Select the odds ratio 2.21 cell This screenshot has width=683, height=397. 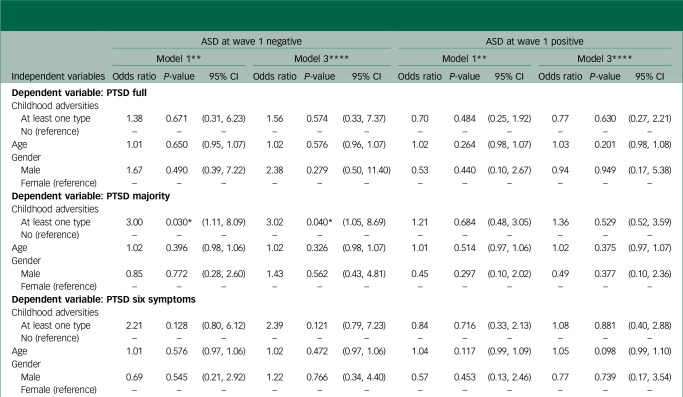[x=134, y=326]
